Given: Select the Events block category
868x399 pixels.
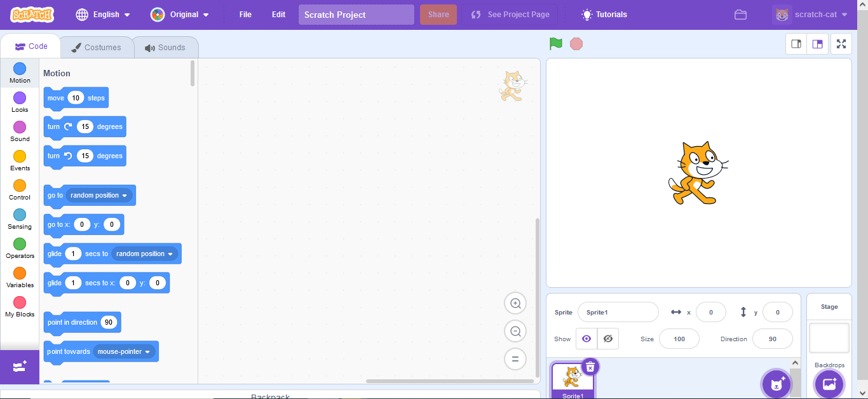Looking at the screenshot, I should click(x=20, y=161).
